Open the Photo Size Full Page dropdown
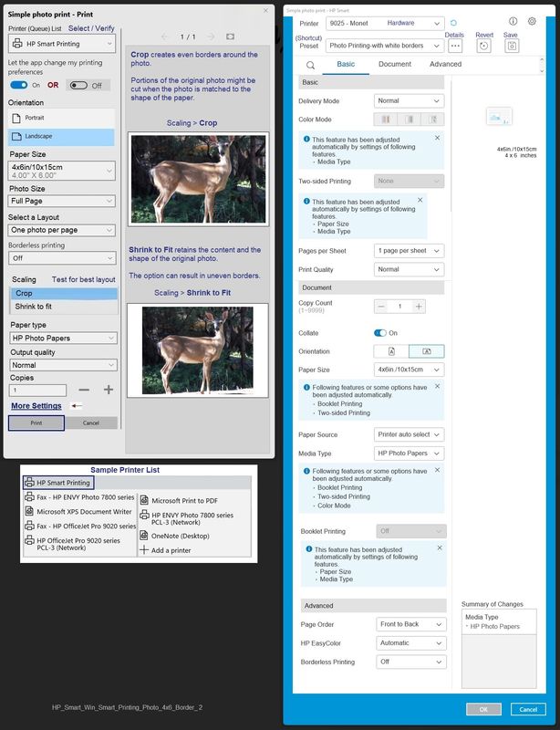This screenshot has height=730, width=560. pos(61,201)
